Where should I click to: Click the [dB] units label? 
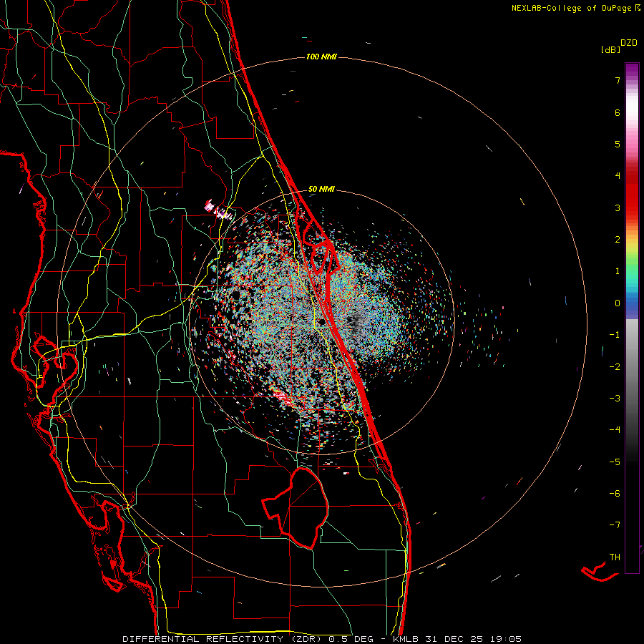tap(611, 49)
